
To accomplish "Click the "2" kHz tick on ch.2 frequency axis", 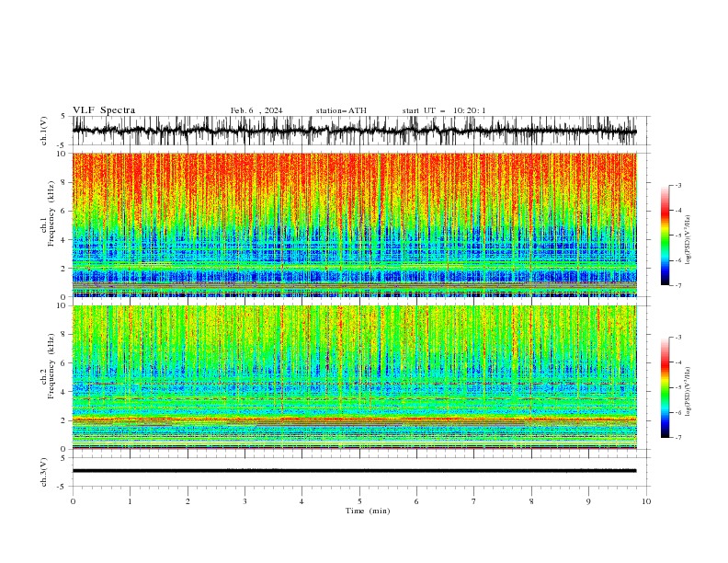I will [x=65, y=420].
